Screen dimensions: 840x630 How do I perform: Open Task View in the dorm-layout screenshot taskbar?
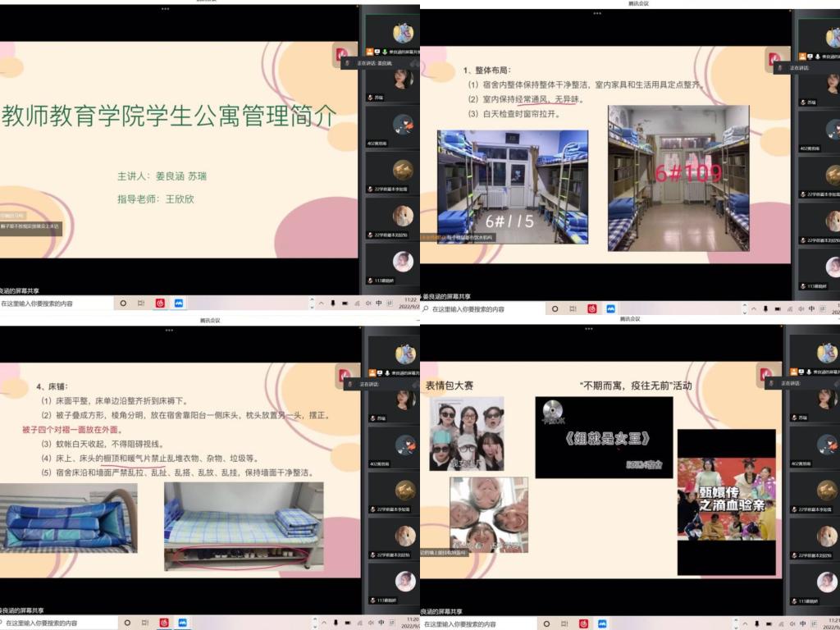(x=573, y=309)
